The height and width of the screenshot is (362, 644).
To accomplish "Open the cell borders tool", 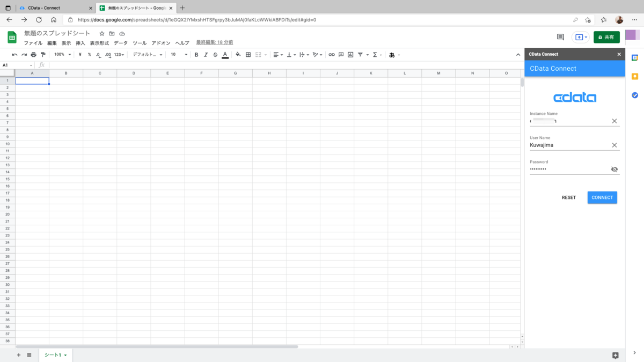I will pos(248,55).
